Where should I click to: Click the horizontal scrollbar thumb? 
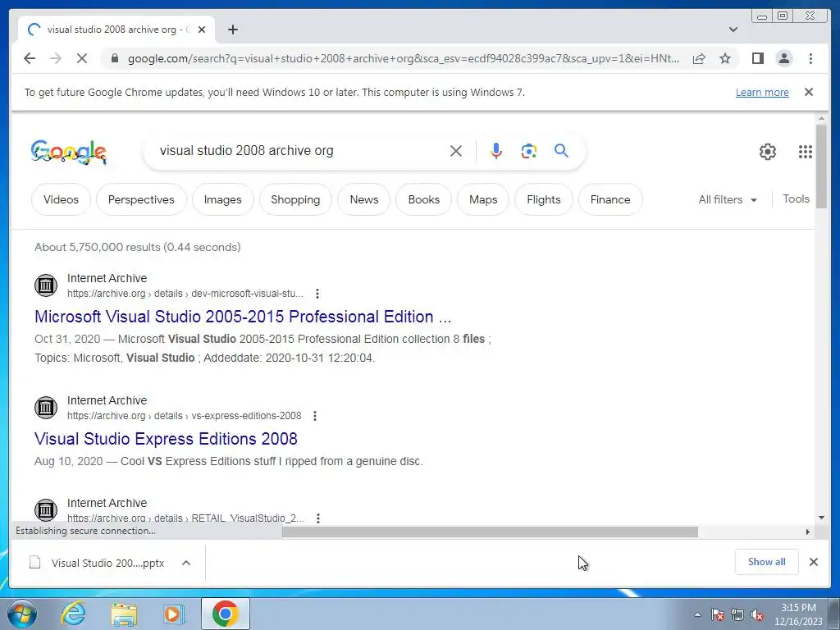pos(490,532)
